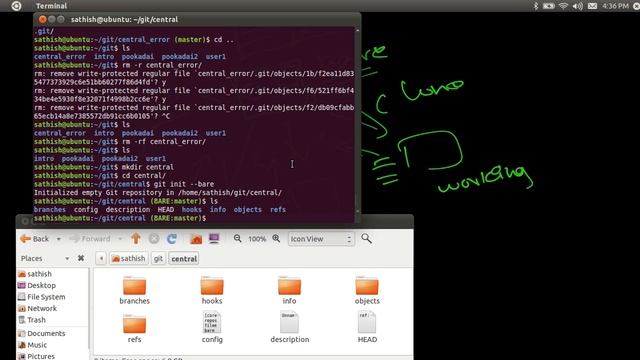Close the Places sidebar pane
640x360 pixels.
tap(81, 258)
